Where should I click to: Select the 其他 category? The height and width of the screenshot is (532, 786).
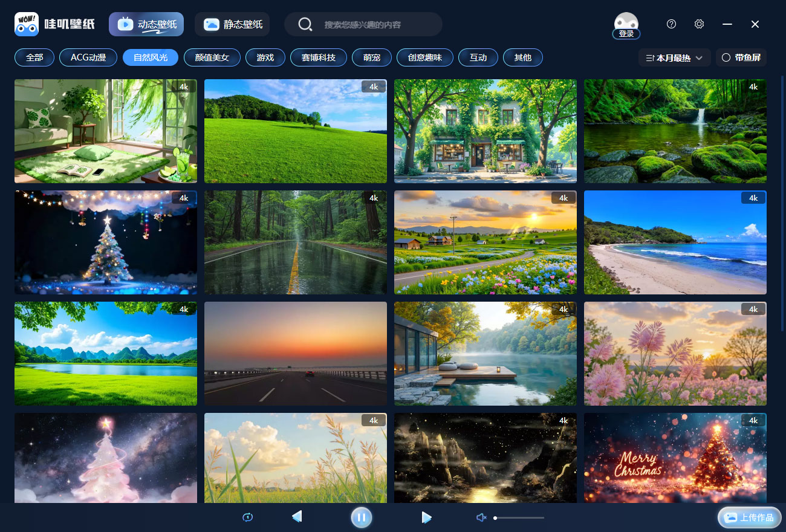coord(523,57)
